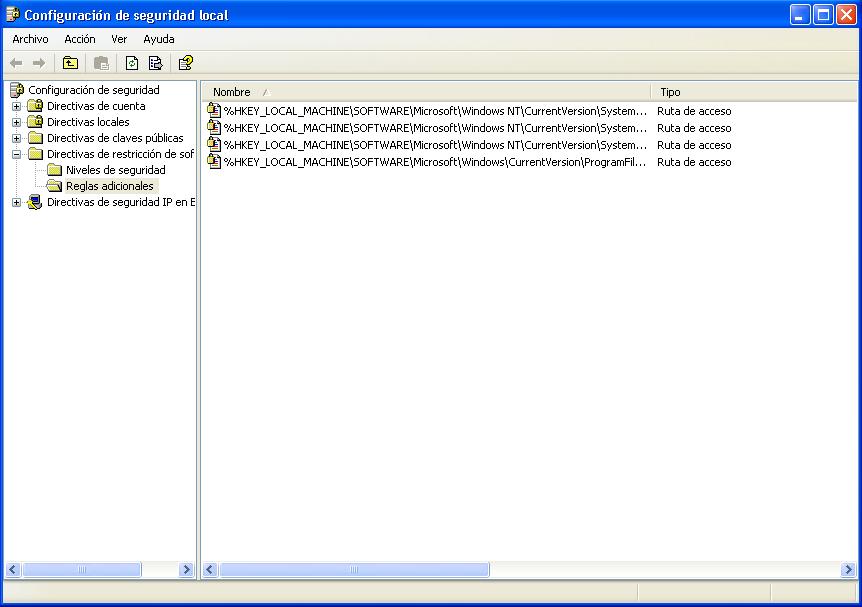Sort by the Nombre column header
The height and width of the screenshot is (607, 862).
click(x=426, y=92)
